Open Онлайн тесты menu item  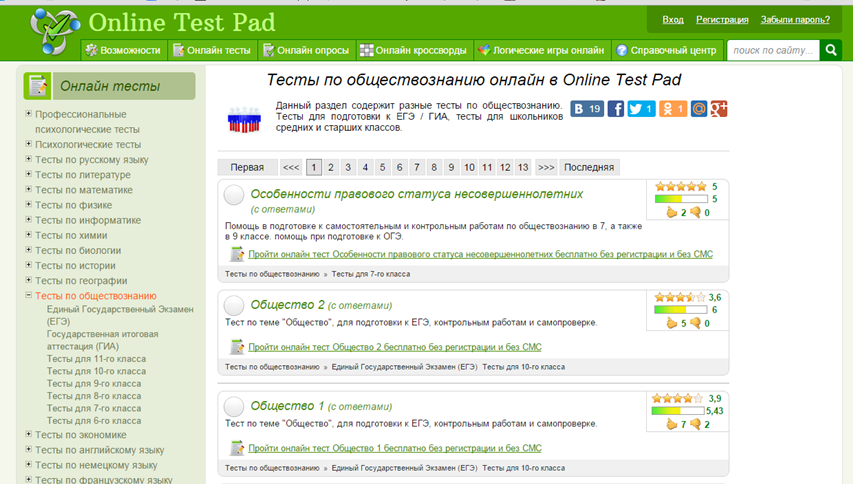[x=213, y=50]
